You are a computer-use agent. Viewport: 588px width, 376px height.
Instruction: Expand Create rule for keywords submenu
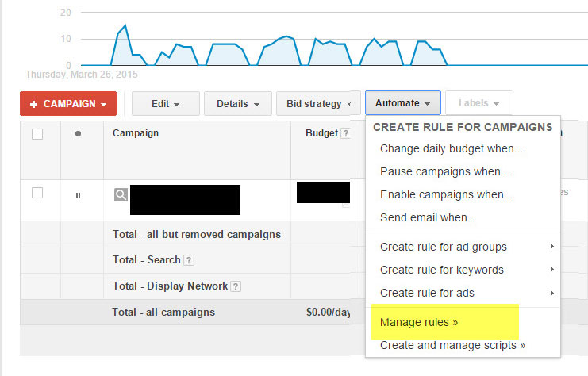[463, 270]
